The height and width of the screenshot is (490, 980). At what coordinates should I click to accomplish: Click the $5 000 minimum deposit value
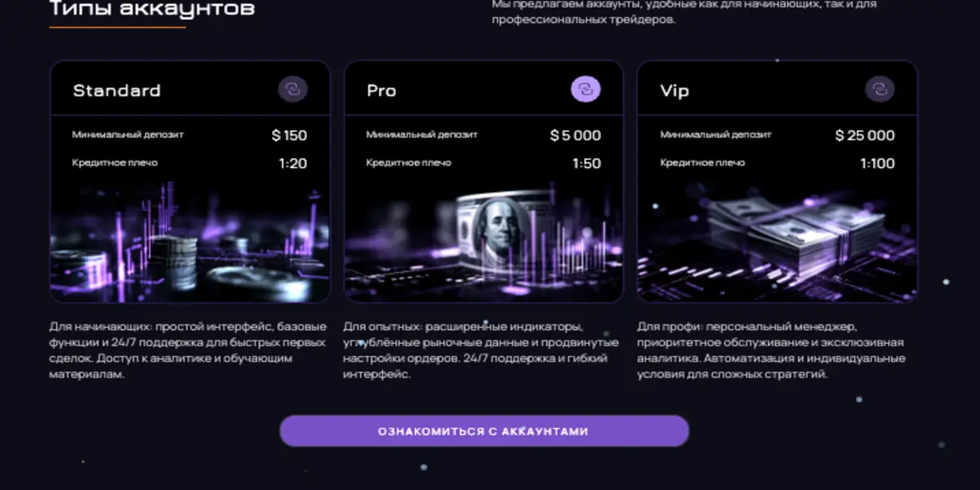coord(575,135)
